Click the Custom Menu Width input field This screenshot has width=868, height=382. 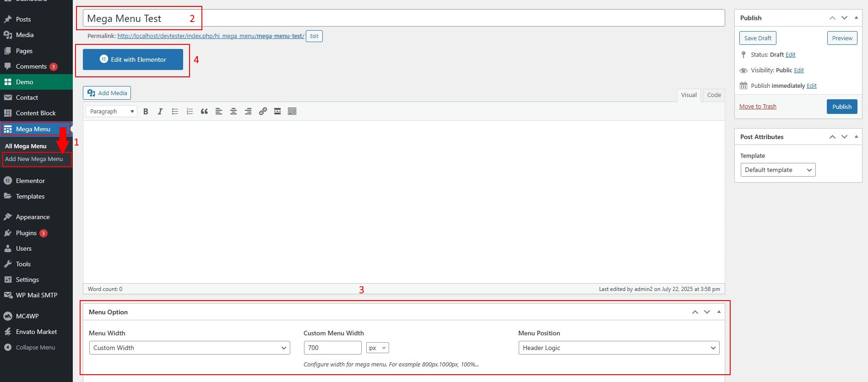pos(332,348)
